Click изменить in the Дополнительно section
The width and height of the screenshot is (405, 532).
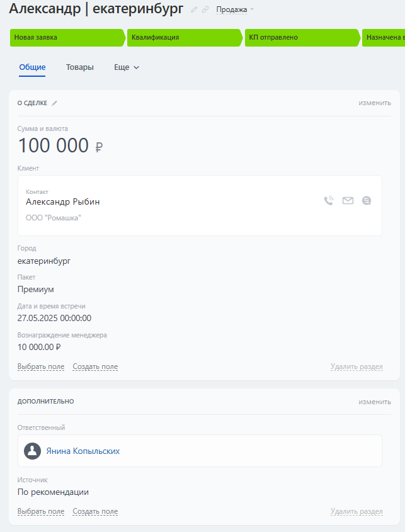click(375, 401)
